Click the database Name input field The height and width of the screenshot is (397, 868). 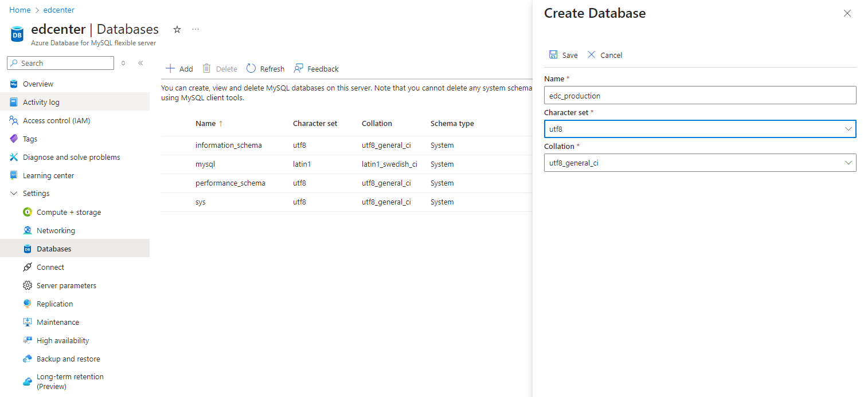click(x=699, y=95)
